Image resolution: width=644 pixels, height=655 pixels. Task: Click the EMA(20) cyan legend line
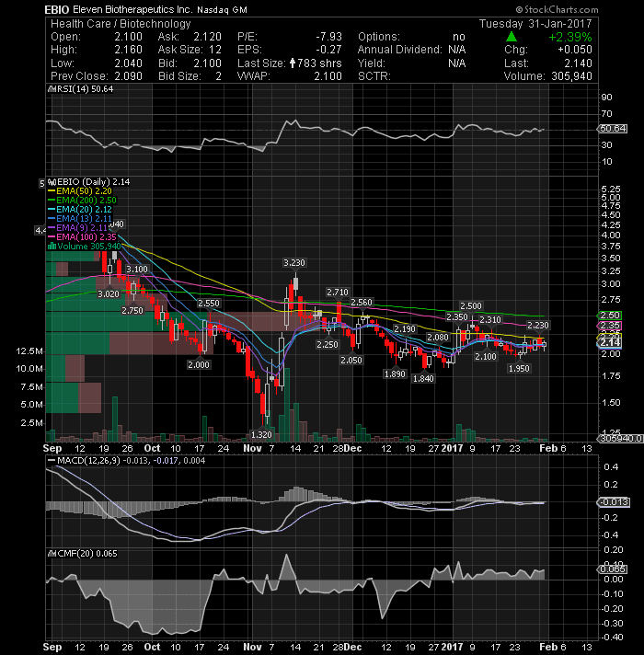52,209
